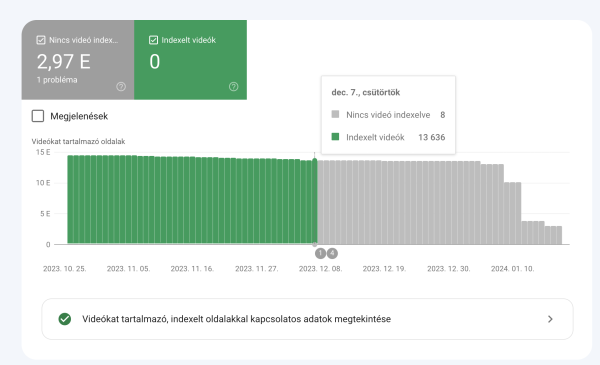The image size is (600, 365).
Task: Select the gray Nincs videó index tab card
Action: (x=78, y=60)
